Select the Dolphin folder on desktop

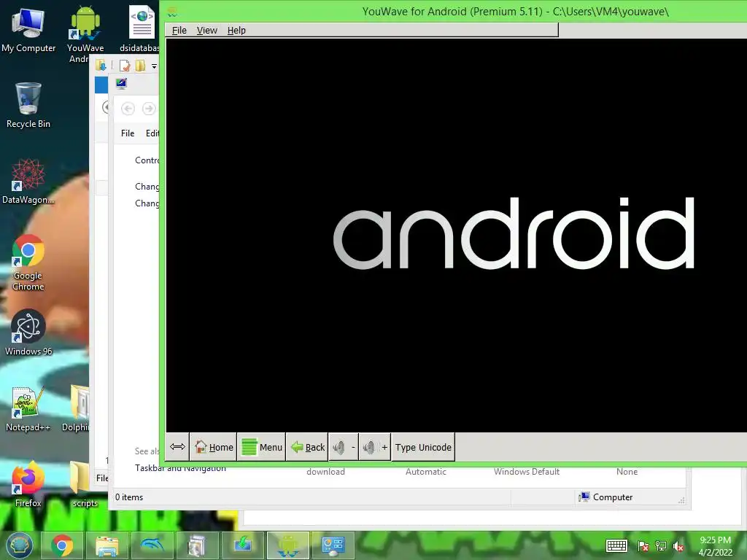point(76,409)
